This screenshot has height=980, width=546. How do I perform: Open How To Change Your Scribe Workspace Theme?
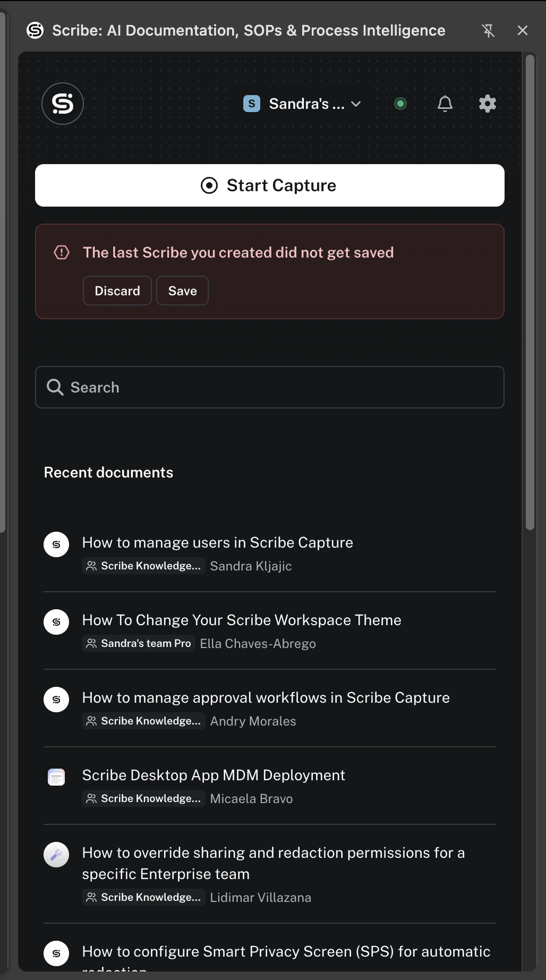click(x=242, y=620)
